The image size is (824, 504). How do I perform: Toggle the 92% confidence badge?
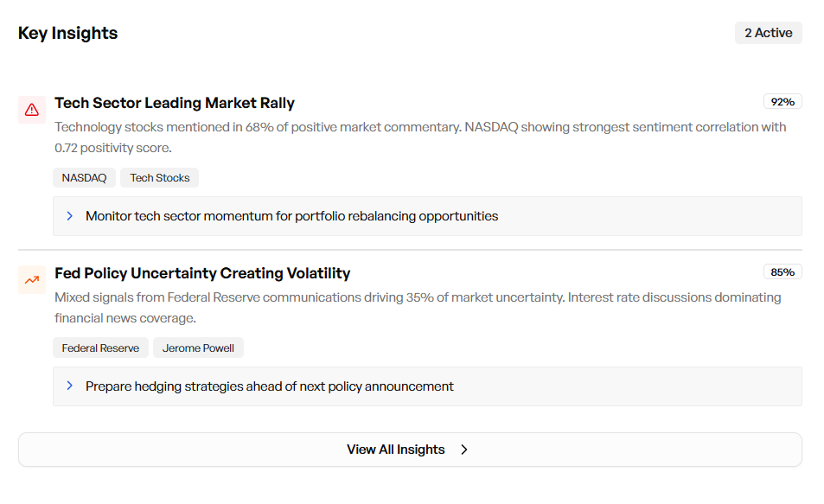coord(782,101)
